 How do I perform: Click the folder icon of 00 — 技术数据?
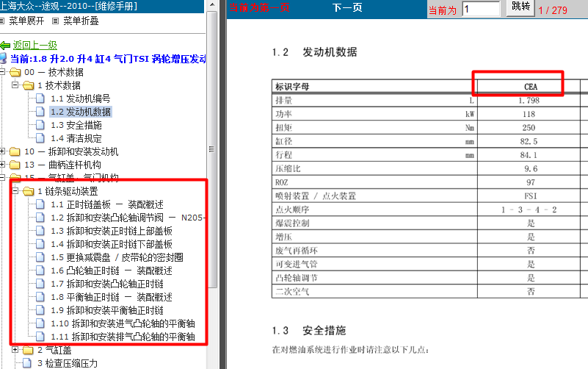pos(15,72)
